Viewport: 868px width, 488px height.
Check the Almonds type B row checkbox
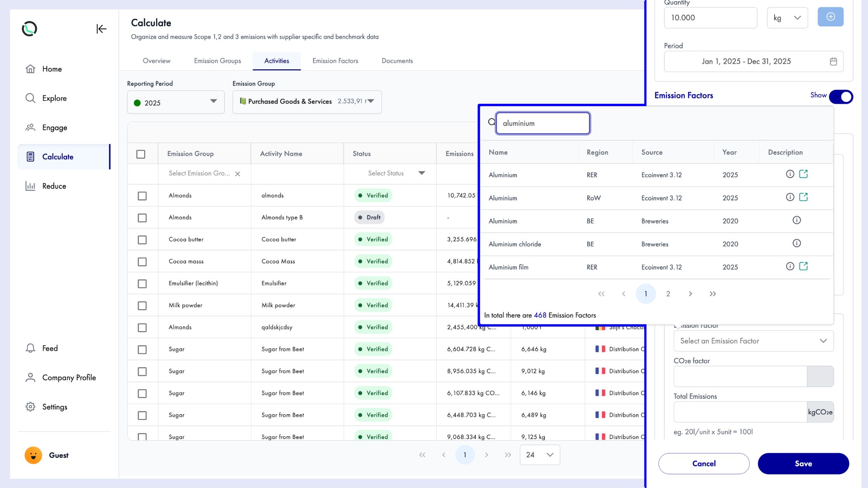142,218
